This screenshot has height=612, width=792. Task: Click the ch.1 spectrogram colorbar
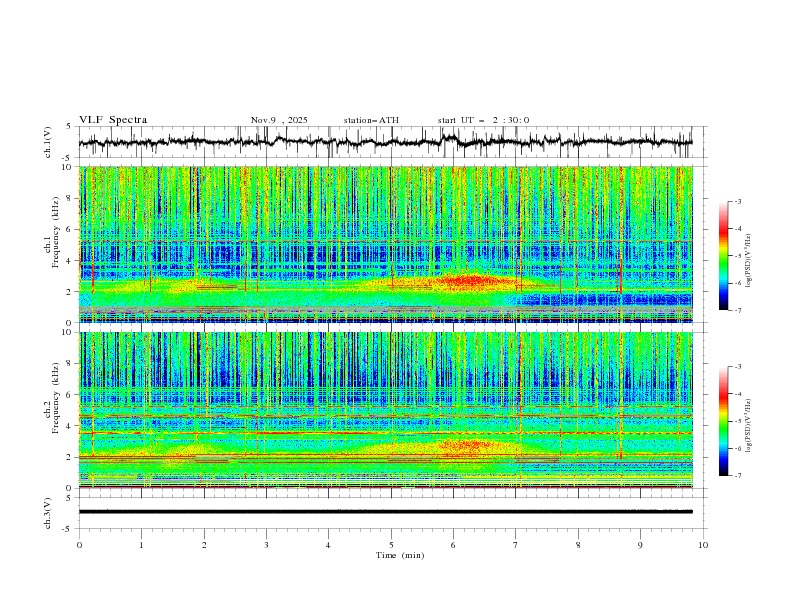(x=723, y=255)
